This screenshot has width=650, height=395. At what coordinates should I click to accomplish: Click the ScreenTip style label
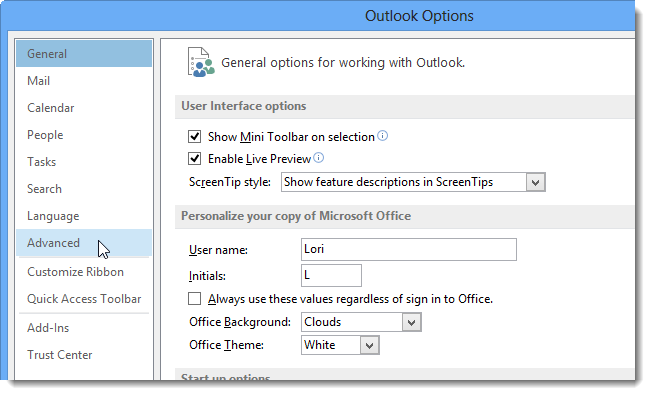(x=230, y=182)
